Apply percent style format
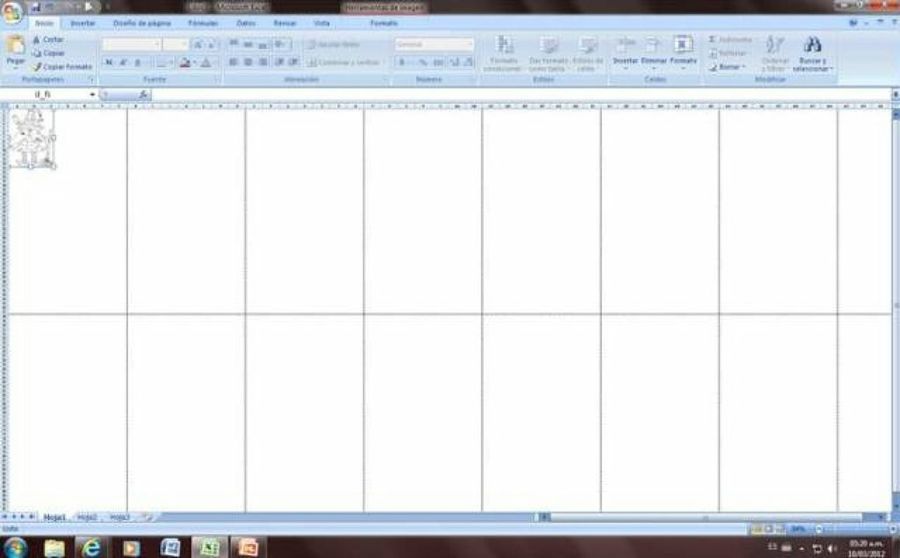The image size is (900, 558). tap(424, 62)
